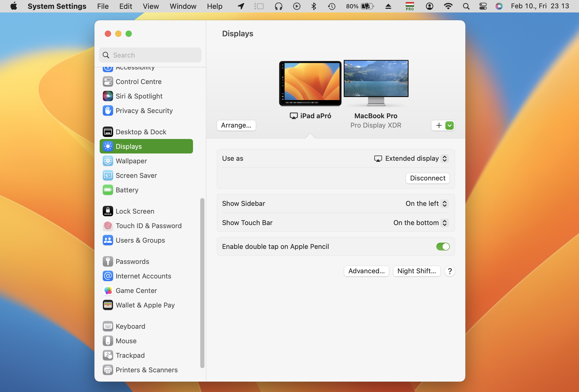
Task: Open the Game Center icon
Action: pyautogui.click(x=108, y=291)
